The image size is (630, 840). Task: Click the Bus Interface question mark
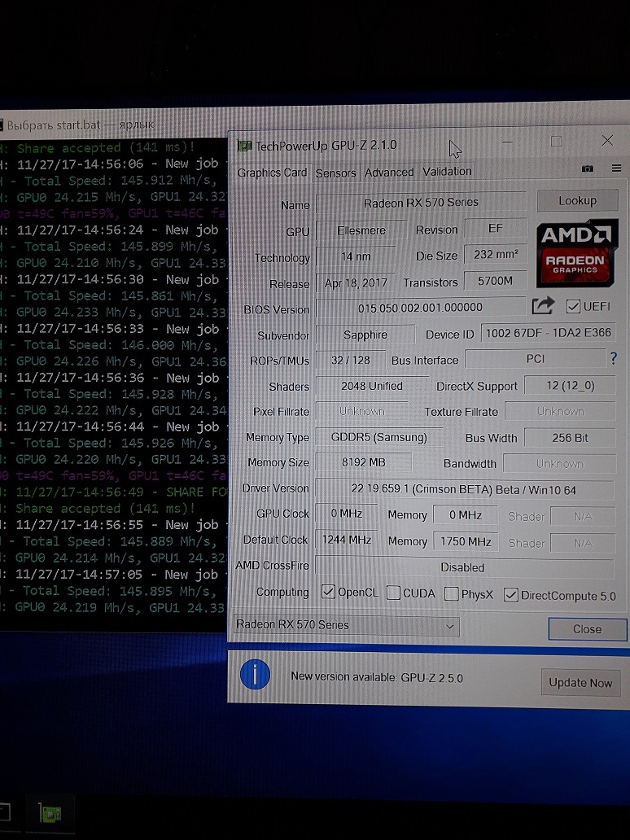(x=614, y=358)
